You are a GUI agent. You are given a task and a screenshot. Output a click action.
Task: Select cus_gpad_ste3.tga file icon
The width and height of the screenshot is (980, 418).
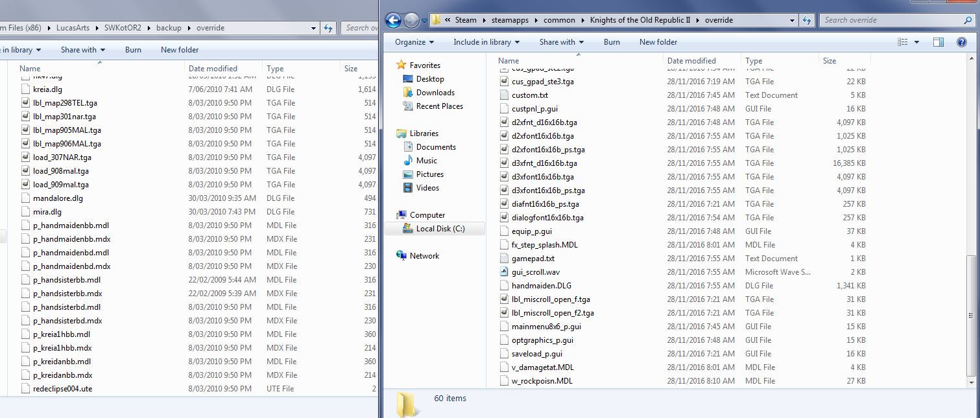(505, 82)
